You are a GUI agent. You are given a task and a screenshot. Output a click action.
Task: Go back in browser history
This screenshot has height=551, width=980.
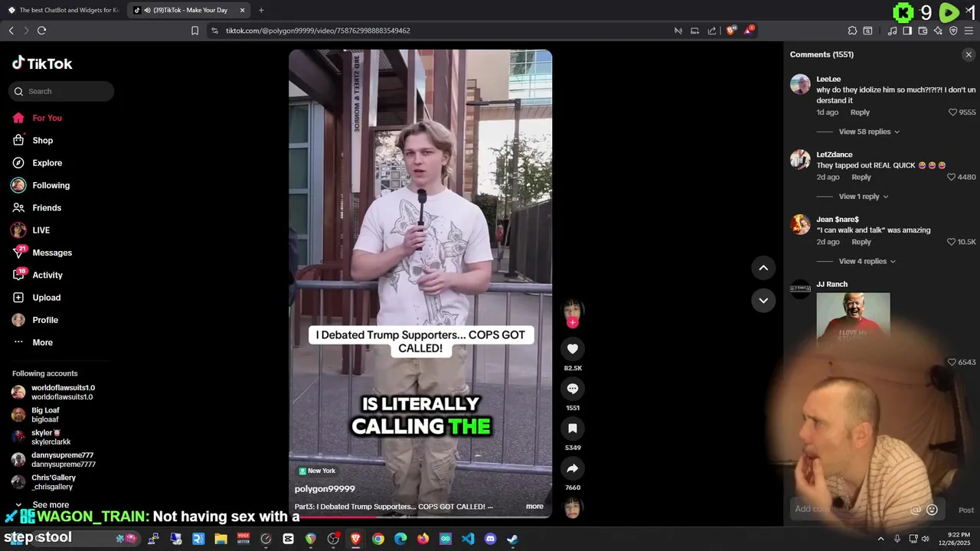point(11,31)
